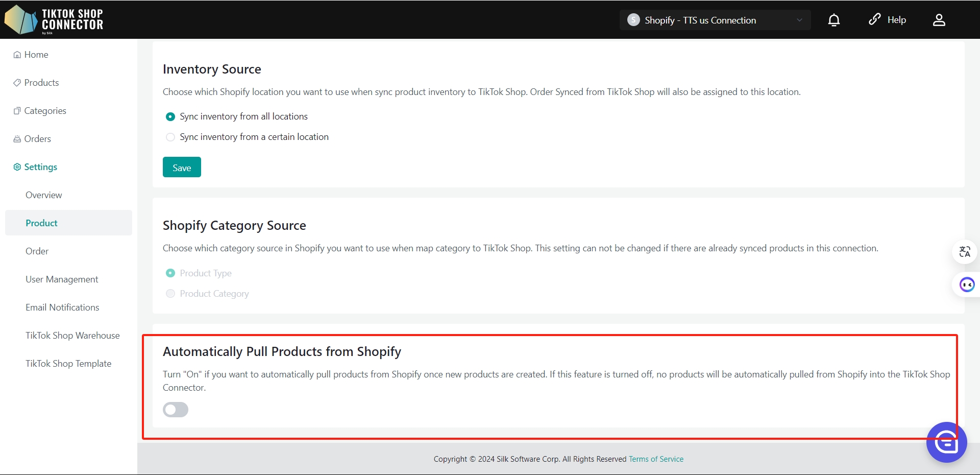980x475 pixels.
Task: Click the translate floating icon
Action: [x=965, y=252]
